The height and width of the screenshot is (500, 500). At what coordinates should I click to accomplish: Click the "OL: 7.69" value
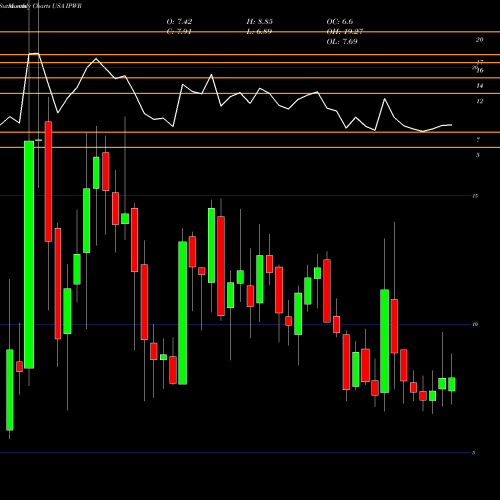(342, 42)
